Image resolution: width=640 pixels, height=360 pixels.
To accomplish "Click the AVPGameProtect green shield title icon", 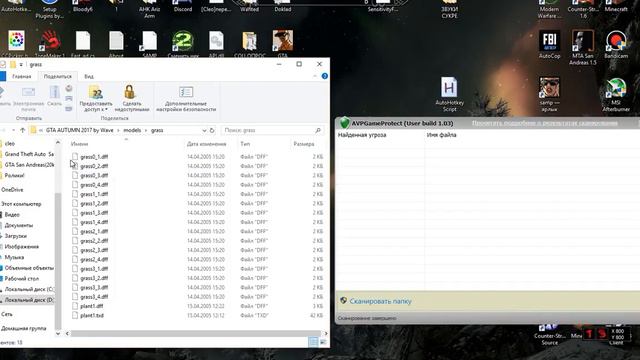I will (x=344, y=122).
